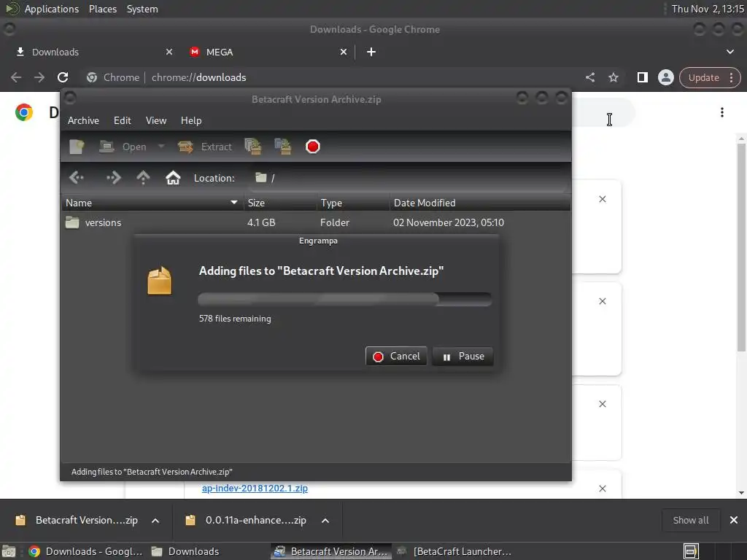Image resolution: width=747 pixels, height=560 pixels.
Task: Click the package icon in progress dialog
Action: pos(159,281)
